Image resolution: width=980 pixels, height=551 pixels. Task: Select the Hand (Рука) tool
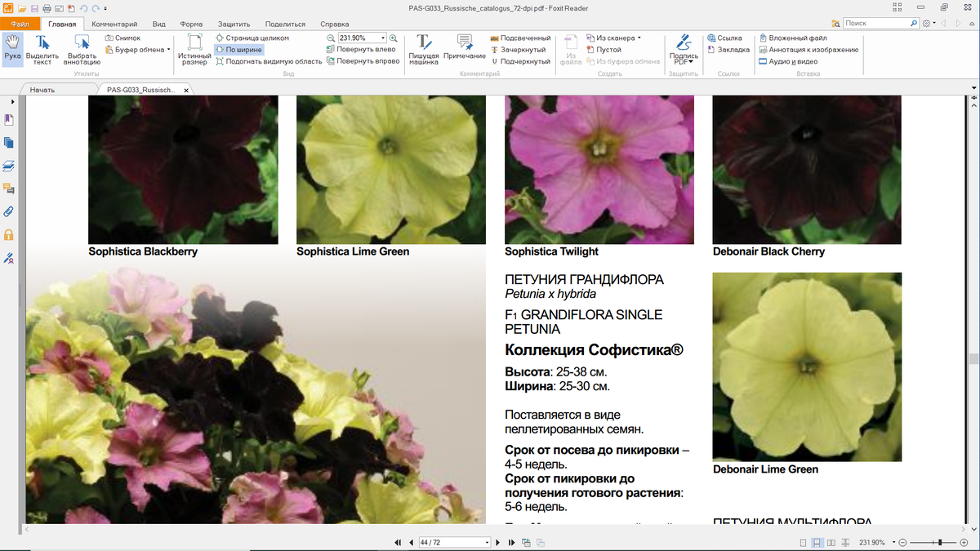click(x=12, y=49)
